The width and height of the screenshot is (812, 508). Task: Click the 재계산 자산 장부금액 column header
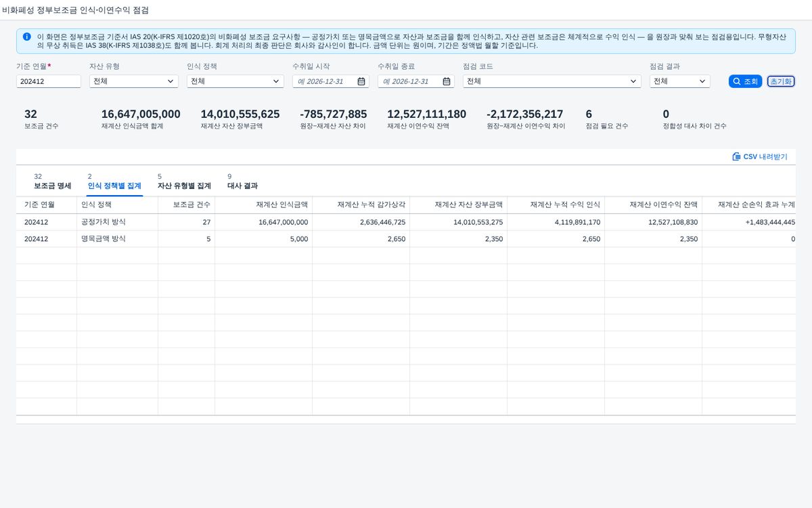459,205
